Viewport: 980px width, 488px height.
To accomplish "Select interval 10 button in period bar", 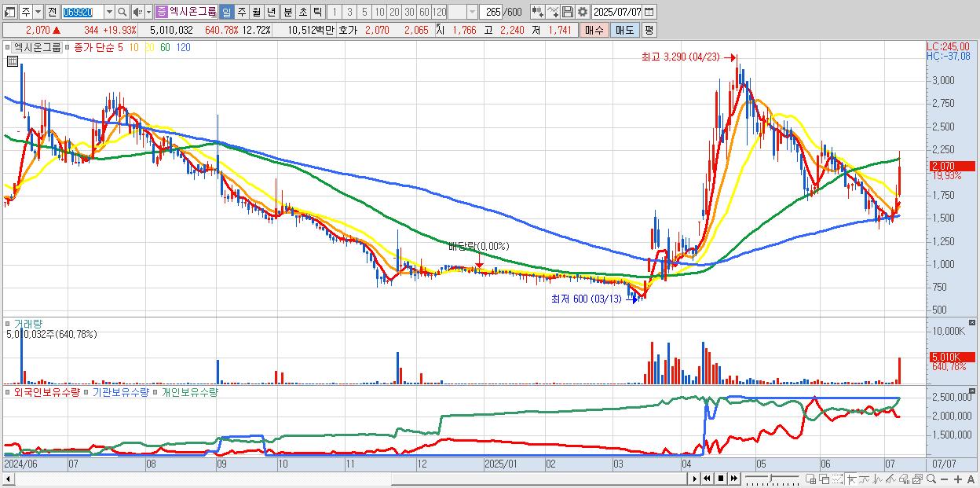I will pyautogui.click(x=379, y=12).
